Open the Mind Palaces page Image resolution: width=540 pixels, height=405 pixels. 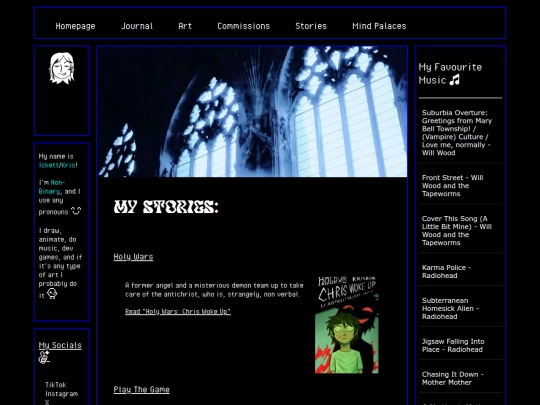(x=379, y=26)
